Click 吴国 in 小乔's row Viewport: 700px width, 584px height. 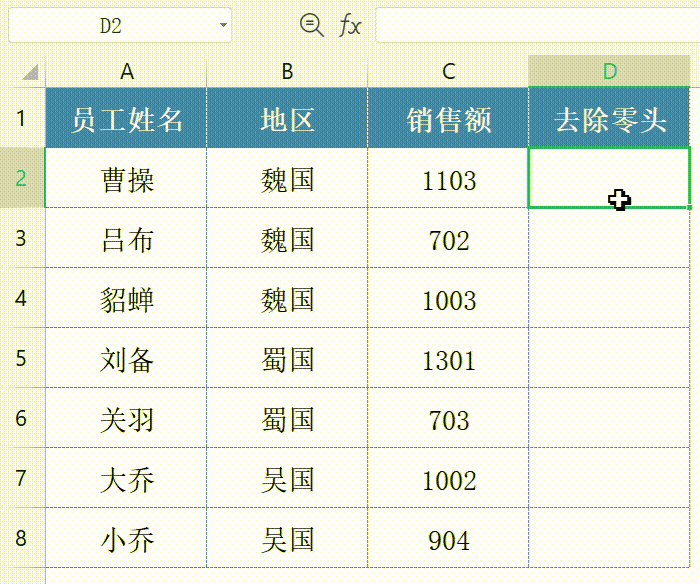[287, 538]
